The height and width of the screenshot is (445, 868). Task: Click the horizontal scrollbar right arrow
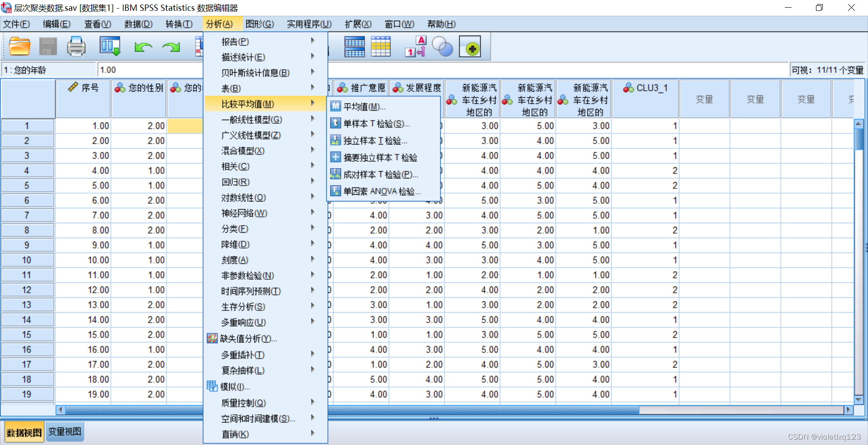pos(848,410)
